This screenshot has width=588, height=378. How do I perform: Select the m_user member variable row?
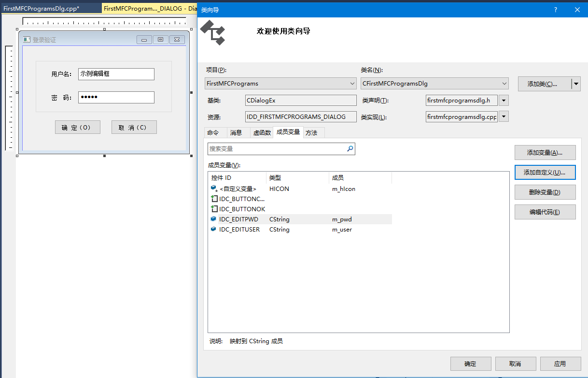[290, 229]
